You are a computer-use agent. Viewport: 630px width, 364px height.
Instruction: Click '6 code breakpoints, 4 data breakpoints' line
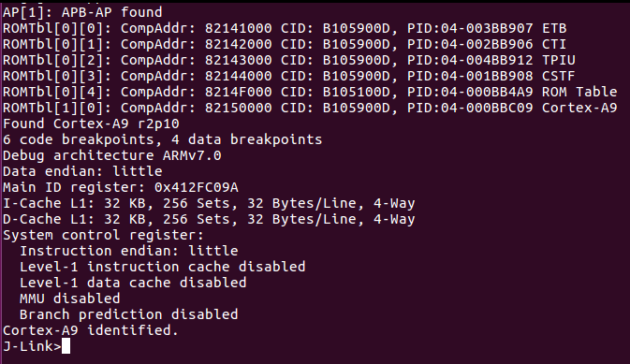pos(162,139)
